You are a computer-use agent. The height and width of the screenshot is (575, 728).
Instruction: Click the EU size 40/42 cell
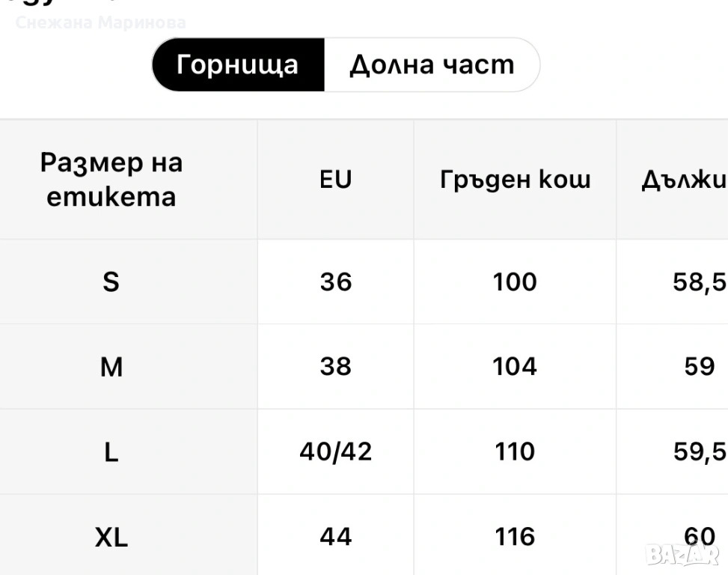coord(335,452)
